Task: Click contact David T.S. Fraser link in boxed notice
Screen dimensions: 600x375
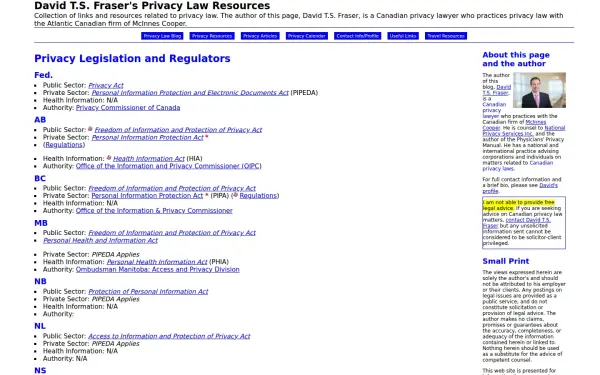Action: (517, 223)
